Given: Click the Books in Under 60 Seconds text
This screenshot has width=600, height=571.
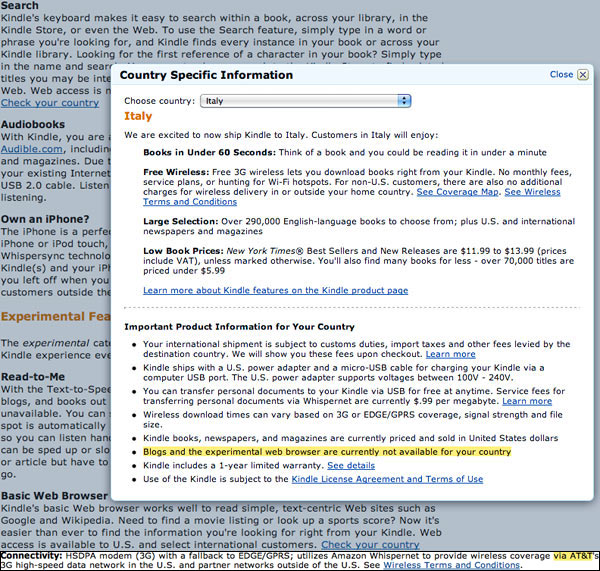Looking at the screenshot, I should 209,152.
